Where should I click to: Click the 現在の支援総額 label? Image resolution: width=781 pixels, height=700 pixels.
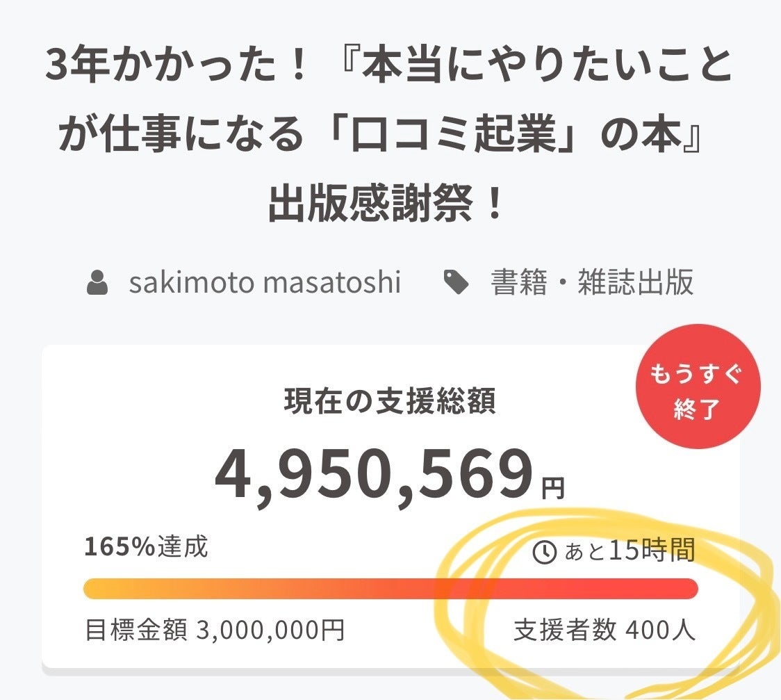(x=390, y=402)
